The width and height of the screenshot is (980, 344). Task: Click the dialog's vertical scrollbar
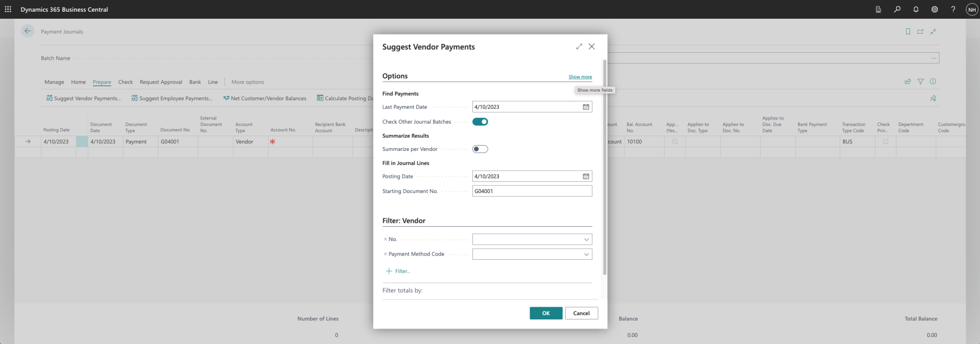[605, 167]
